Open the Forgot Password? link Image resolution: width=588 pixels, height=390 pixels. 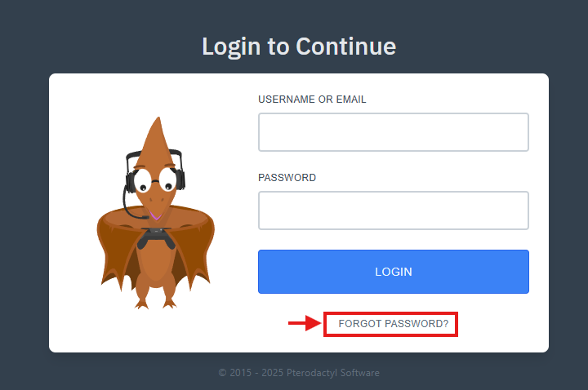(x=394, y=324)
